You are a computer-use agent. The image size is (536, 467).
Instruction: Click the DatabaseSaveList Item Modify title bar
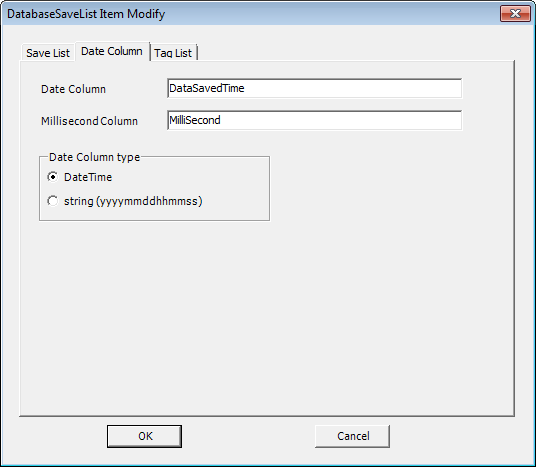250,14
